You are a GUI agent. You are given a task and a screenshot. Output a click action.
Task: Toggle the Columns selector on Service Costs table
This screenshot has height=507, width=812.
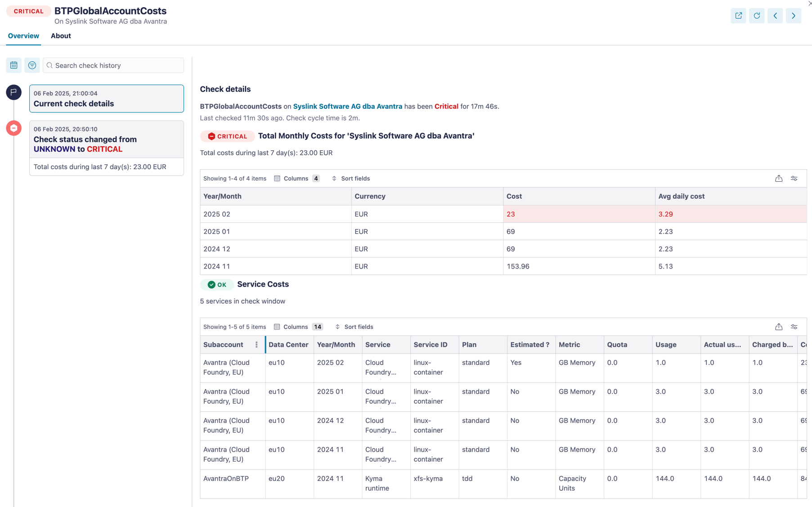(x=296, y=327)
